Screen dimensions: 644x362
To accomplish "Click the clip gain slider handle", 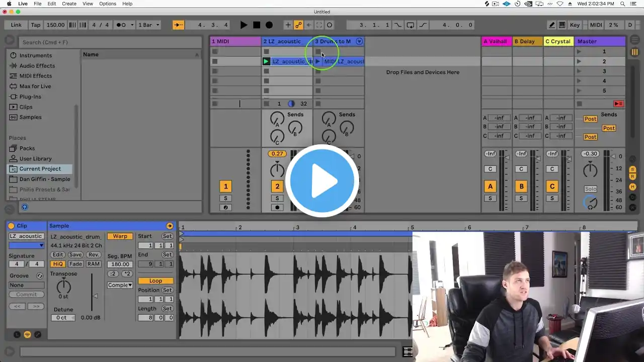I will point(95,296).
